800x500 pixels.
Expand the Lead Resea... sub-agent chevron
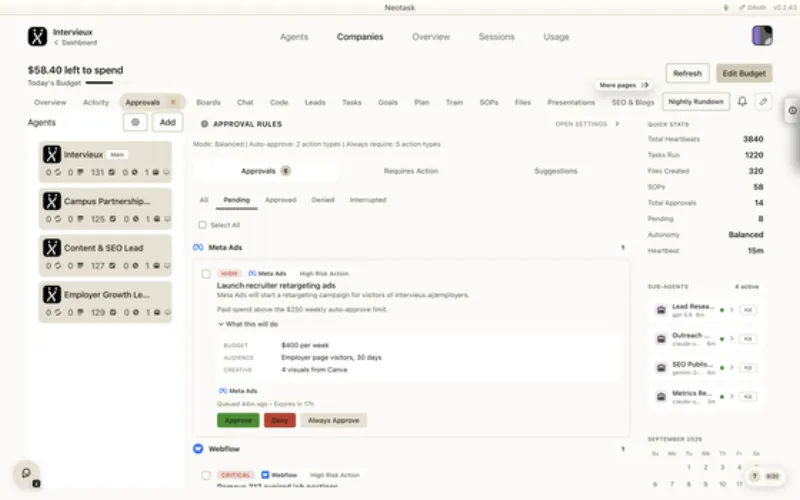pyautogui.click(x=732, y=310)
